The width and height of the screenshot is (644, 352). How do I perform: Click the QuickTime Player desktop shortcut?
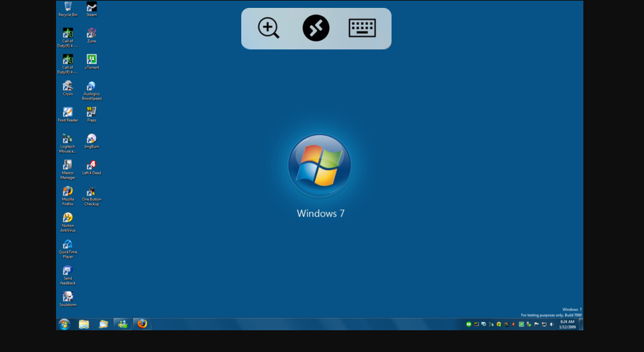point(68,245)
